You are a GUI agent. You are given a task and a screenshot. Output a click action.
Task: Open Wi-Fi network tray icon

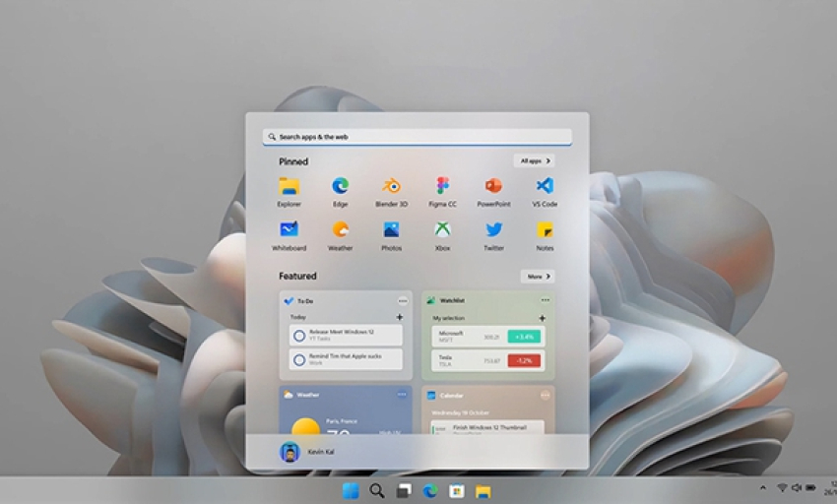(782, 487)
